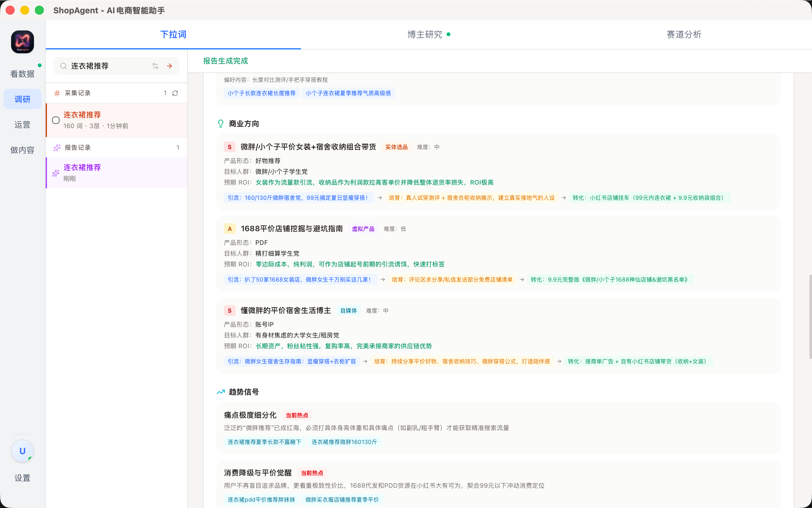Click the lightbulb icon by 商业方向
The height and width of the screenshot is (508, 812).
pos(220,124)
